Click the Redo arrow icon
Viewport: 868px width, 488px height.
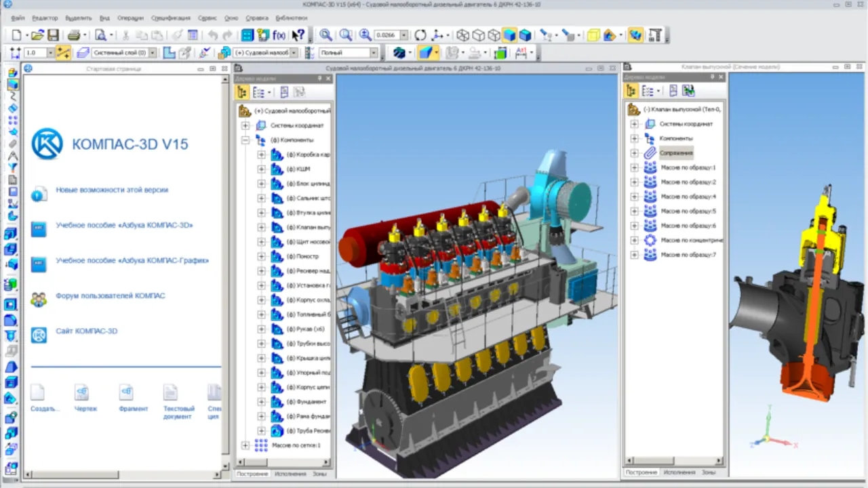(x=227, y=35)
